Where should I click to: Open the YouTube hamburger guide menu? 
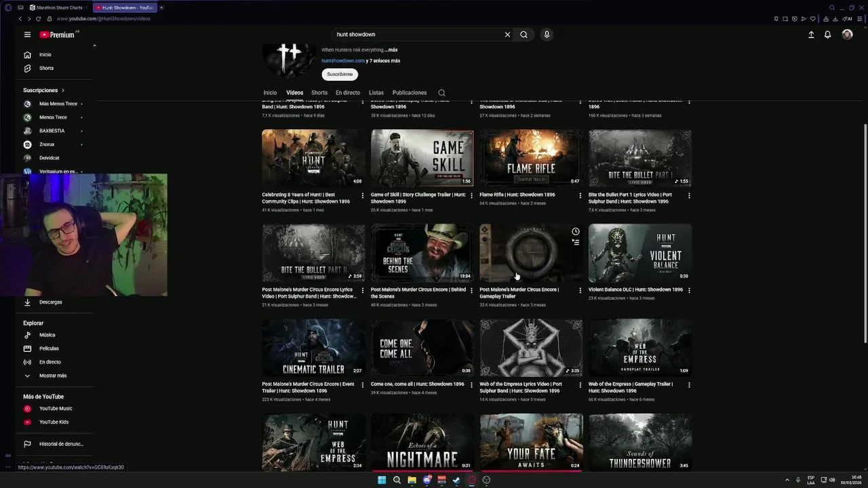[27, 35]
